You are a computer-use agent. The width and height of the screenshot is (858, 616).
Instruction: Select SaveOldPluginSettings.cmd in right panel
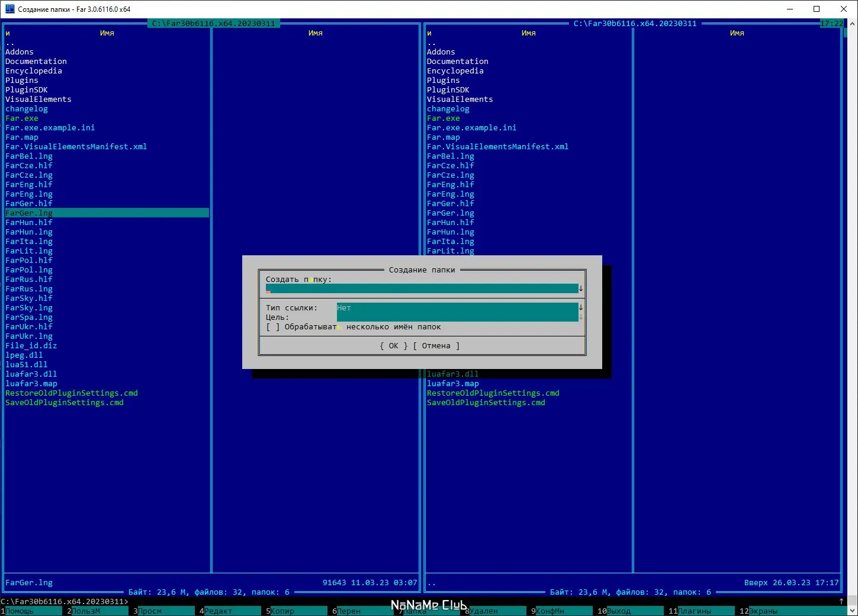(486, 403)
